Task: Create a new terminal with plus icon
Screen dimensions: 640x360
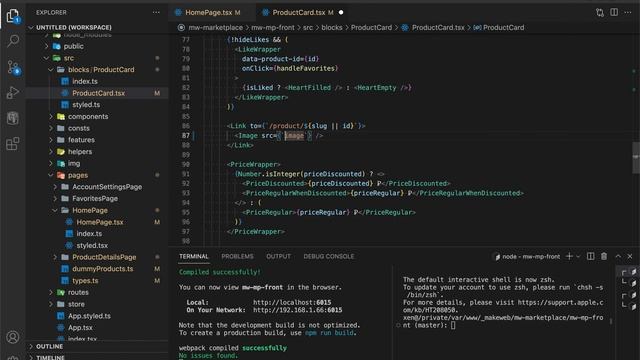Action: click(x=569, y=256)
